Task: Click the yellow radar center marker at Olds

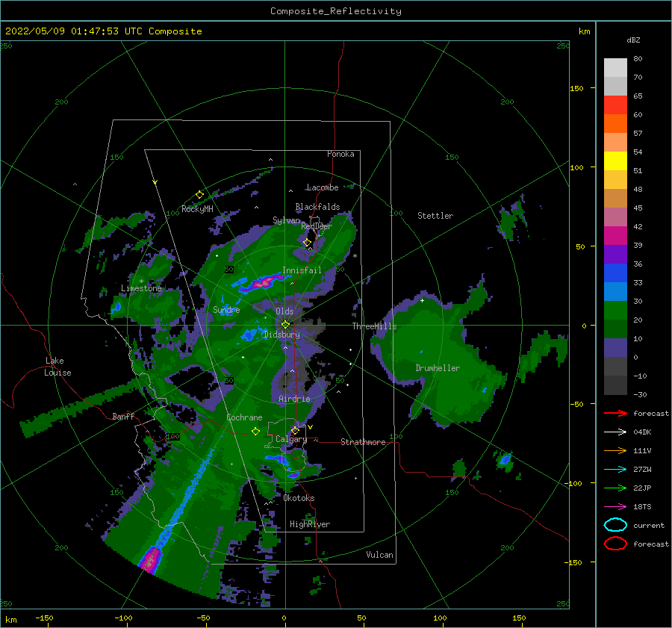Action: pyautogui.click(x=285, y=325)
